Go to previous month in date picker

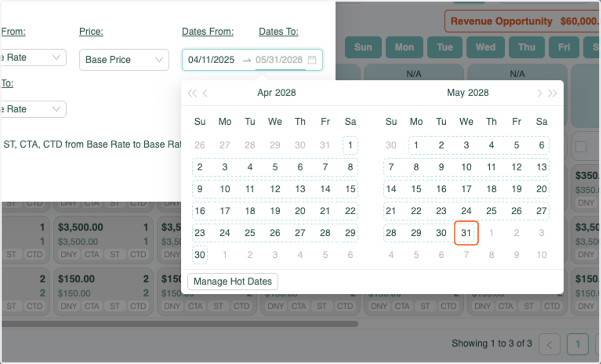tap(205, 93)
